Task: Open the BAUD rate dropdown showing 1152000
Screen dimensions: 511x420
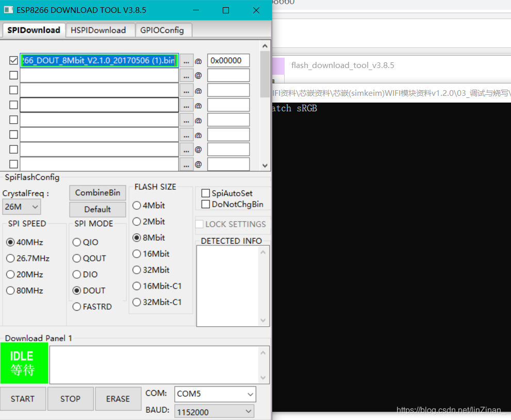Action: click(214, 412)
